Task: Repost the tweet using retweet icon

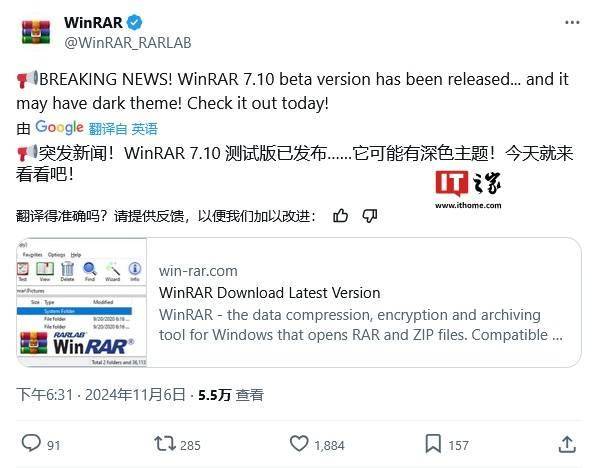Action: click(x=164, y=444)
